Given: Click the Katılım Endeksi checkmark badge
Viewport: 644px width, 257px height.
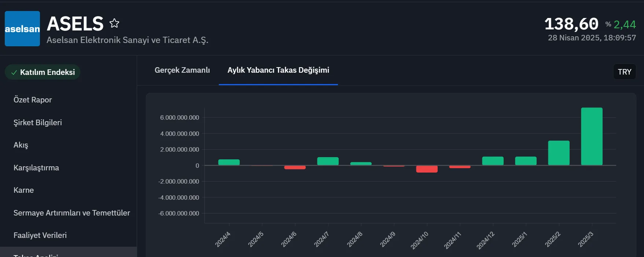Looking at the screenshot, I should point(43,72).
